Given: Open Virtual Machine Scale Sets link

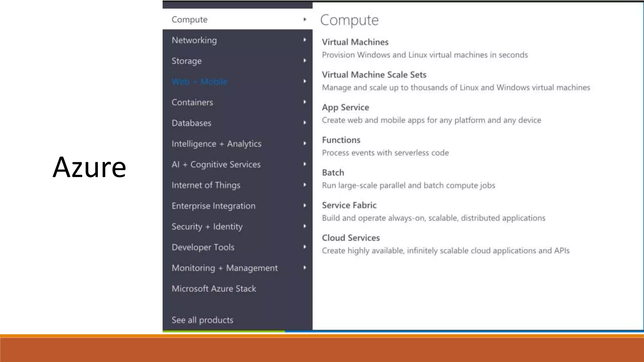Looking at the screenshot, I should (374, 75).
